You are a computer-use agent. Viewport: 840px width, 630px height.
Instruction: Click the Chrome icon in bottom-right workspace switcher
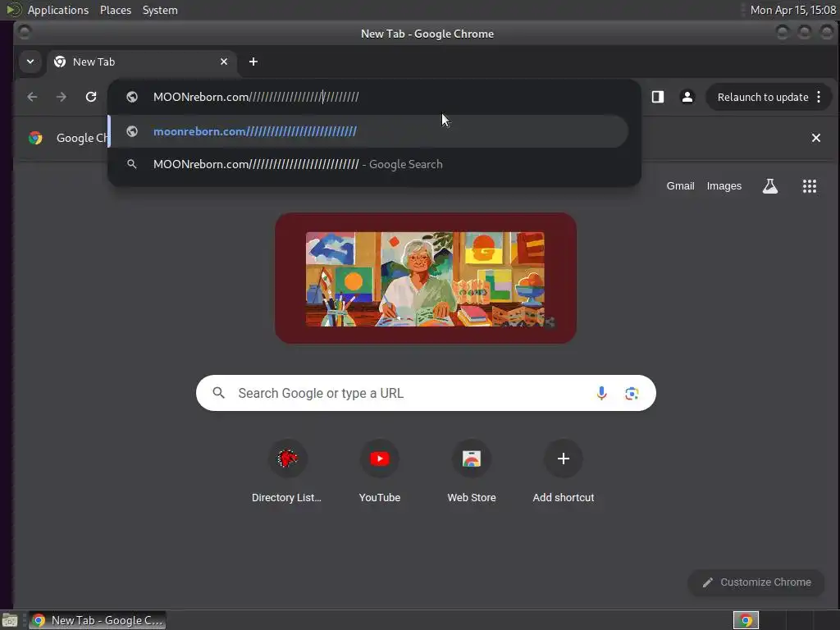coord(746,620)
